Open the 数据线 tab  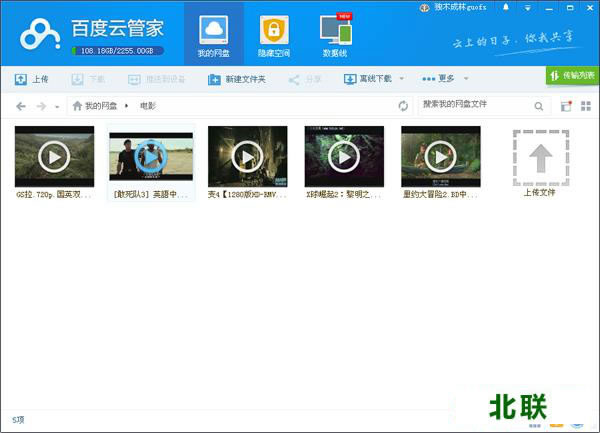[335, 36]
